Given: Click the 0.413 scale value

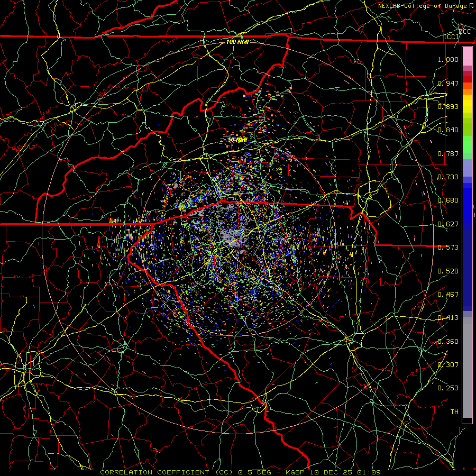Looking at the screenshot, I should tap(448, 318).
